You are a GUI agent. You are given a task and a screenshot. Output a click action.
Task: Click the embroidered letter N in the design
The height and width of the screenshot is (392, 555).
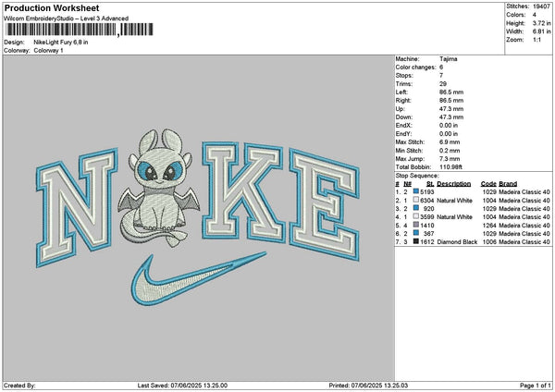pyautogui.click(x=77, y=209)
